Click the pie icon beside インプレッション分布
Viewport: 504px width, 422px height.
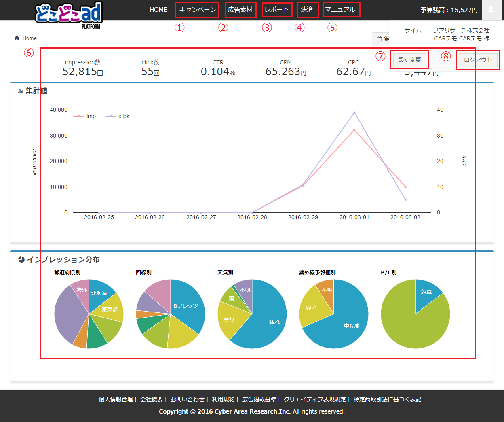pyautogui.click(x=21, y=259)
